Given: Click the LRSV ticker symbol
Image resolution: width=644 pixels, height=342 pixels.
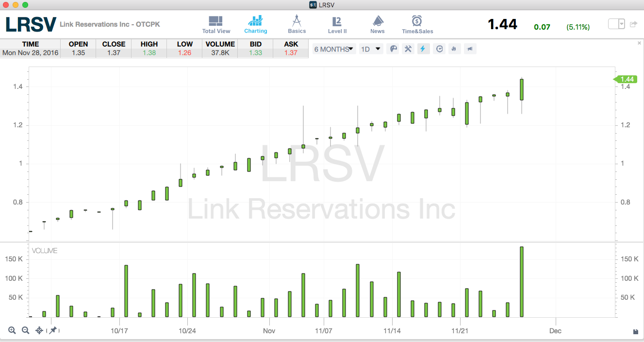Looking at the screenshot, I should pyautogui.click(x=31, y=24).
